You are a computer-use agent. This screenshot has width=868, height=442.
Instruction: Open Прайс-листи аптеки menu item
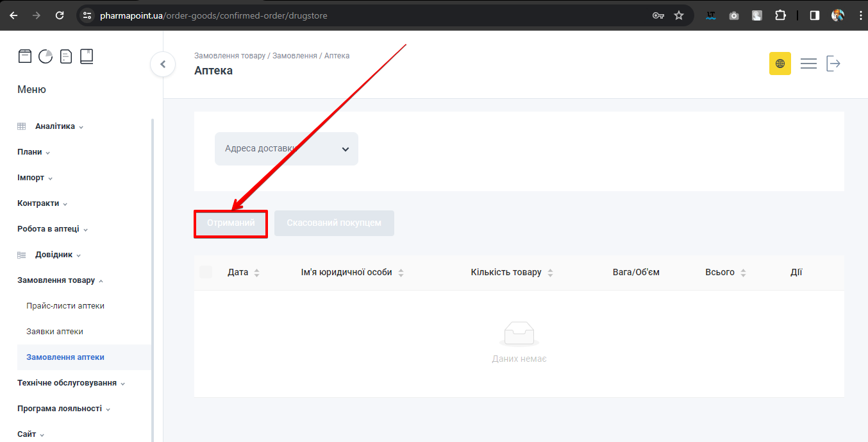click(x=65, y=306)
